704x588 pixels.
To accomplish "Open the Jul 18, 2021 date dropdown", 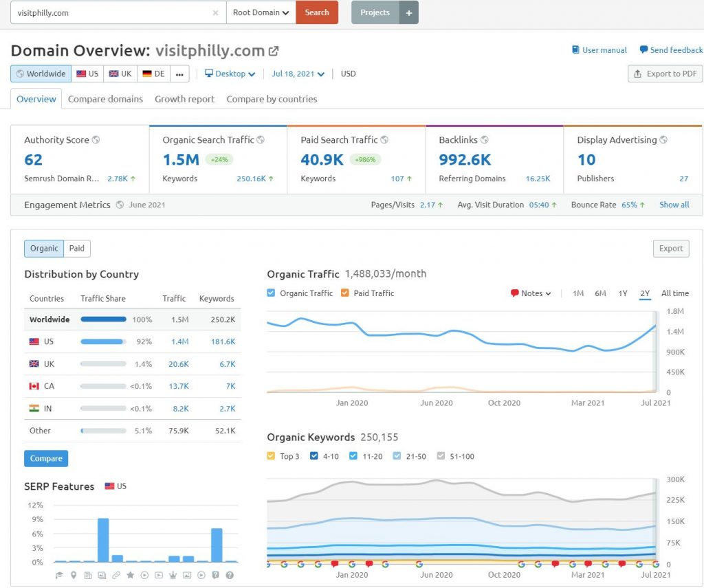I will 298,74.
